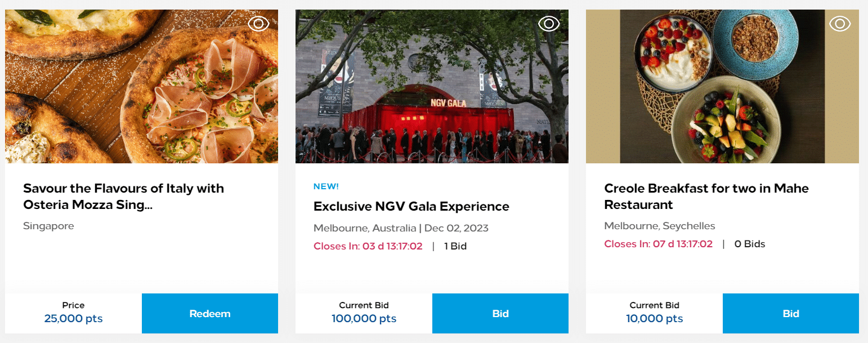Click the "1 Bid" count text
This screenshot has height=343, width=868.
coord(455,246)
